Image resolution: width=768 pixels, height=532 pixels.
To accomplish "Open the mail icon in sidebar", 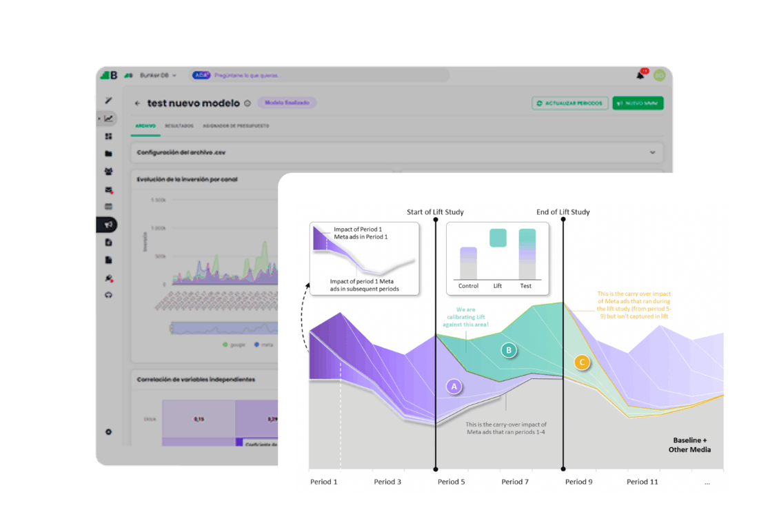I will click(109, 190).
